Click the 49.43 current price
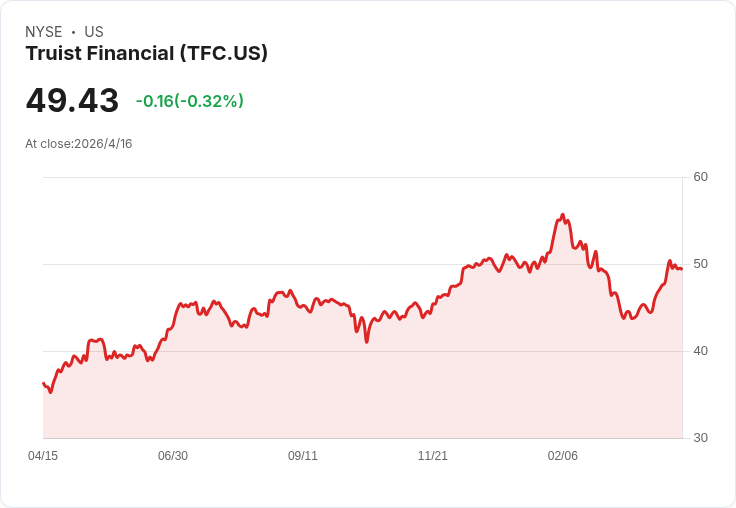The image size is (736, 508). [x=72, y=101]
